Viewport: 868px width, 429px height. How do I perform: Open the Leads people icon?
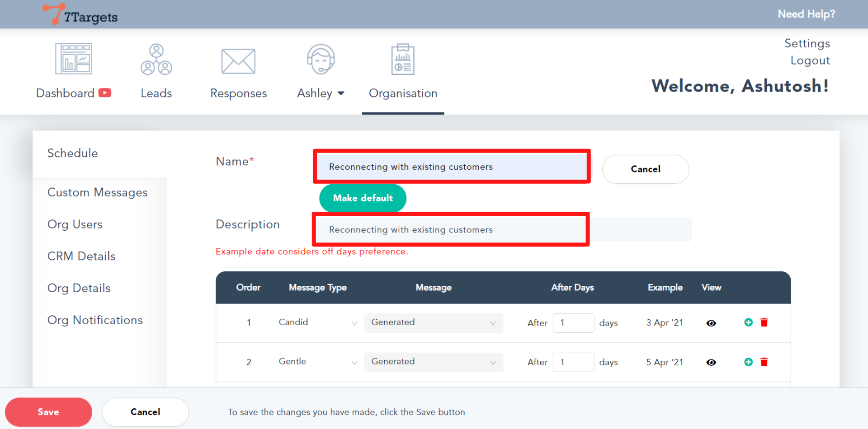(x=156, y=59)
